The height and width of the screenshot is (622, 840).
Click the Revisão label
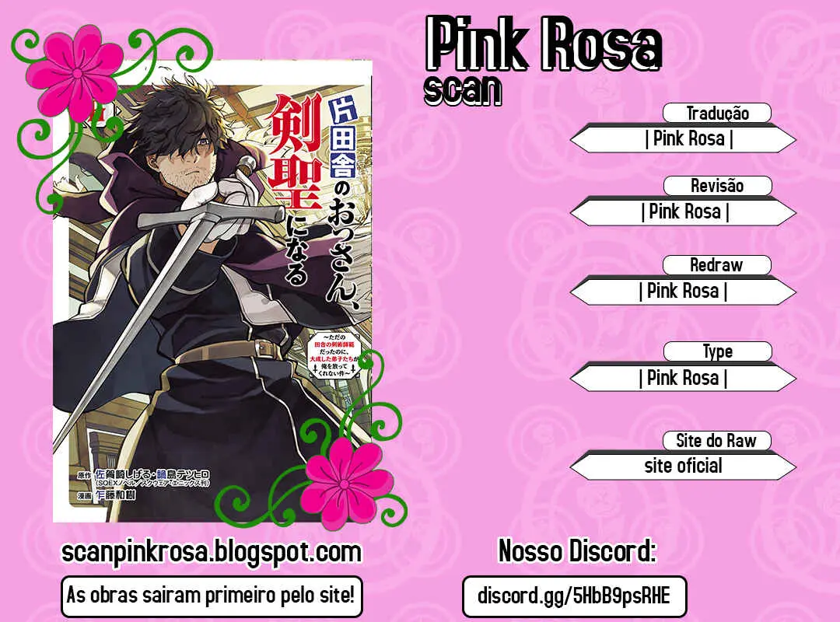[x=717, y=185]
